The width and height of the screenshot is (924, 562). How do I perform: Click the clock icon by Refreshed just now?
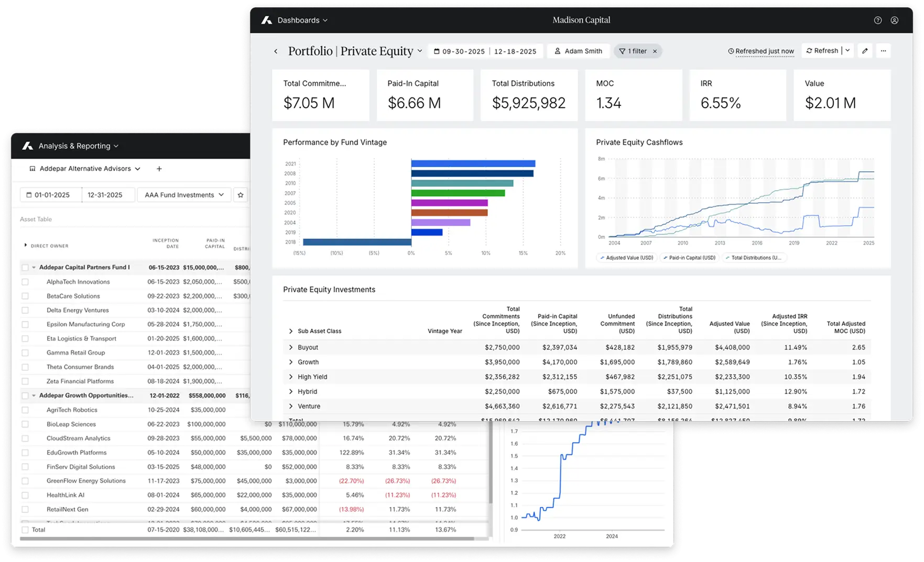(x=731, y=51)
